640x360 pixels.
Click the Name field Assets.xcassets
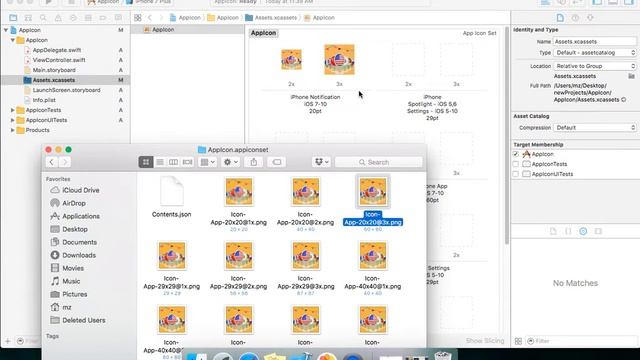[x=595, y=42]
